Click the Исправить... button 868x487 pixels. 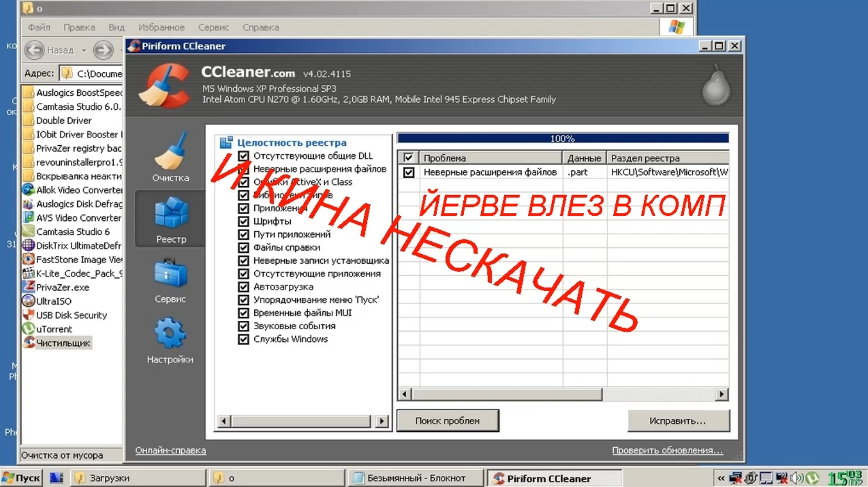click(x=678, y=421)
